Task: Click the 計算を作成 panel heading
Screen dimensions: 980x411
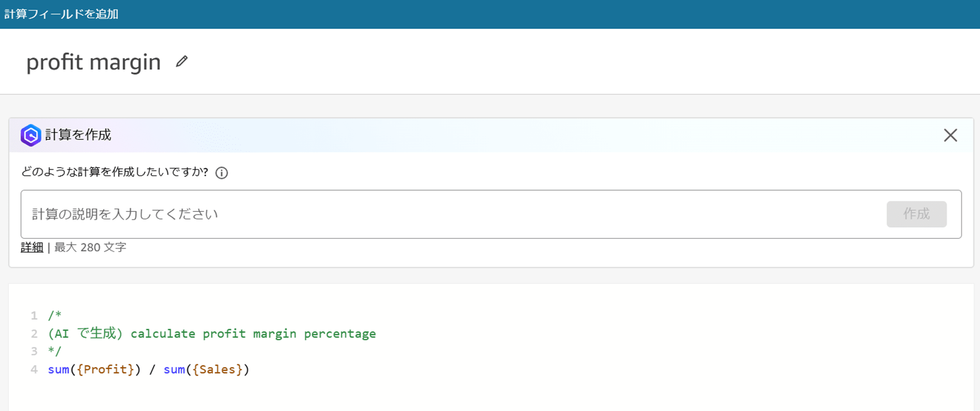Action: click(x=78, y=135)
